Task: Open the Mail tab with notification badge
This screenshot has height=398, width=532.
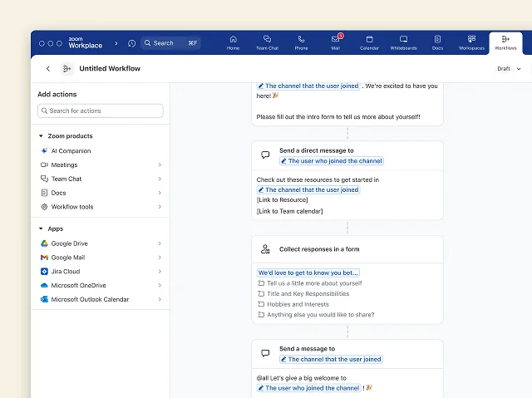Action: click(336, 42)
